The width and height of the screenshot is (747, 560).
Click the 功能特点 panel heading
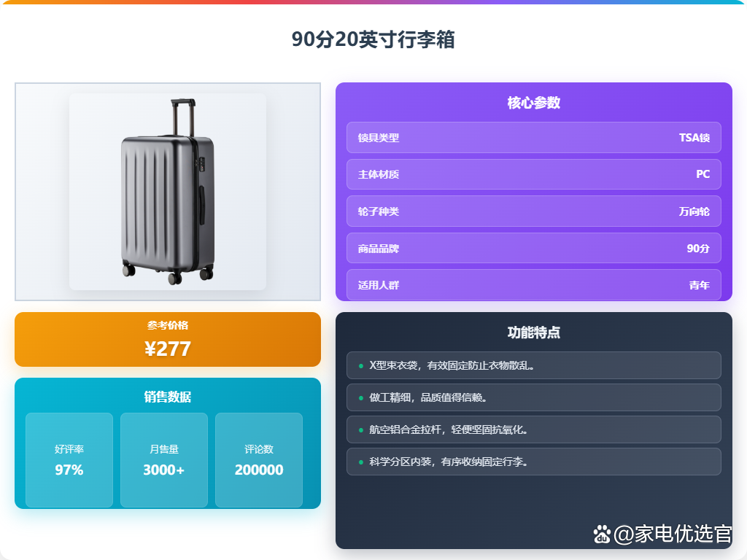533,332
